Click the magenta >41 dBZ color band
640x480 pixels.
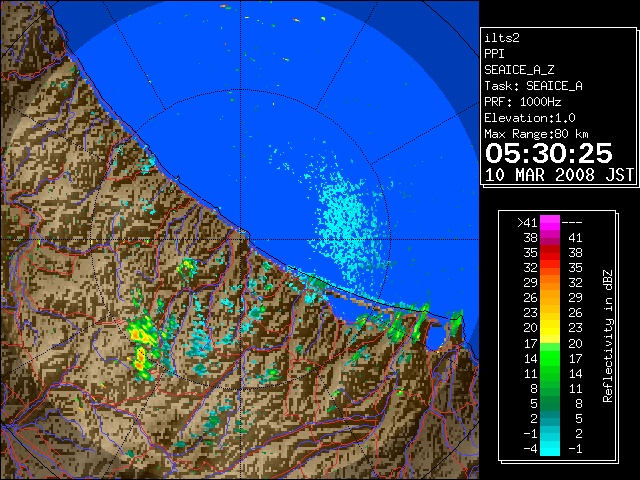point(550,222)
